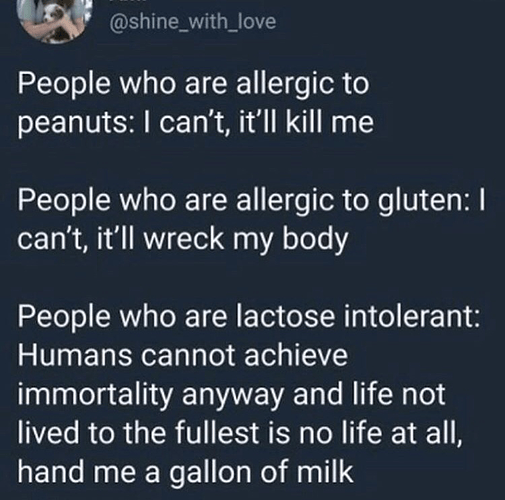Select the line 'can't, it'll wreck my body'

pos(183,239)
